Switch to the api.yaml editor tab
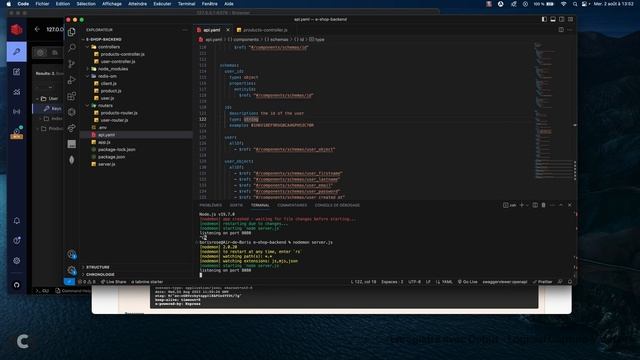The width and height of the screenshot is (640, 360). point(212,30)
